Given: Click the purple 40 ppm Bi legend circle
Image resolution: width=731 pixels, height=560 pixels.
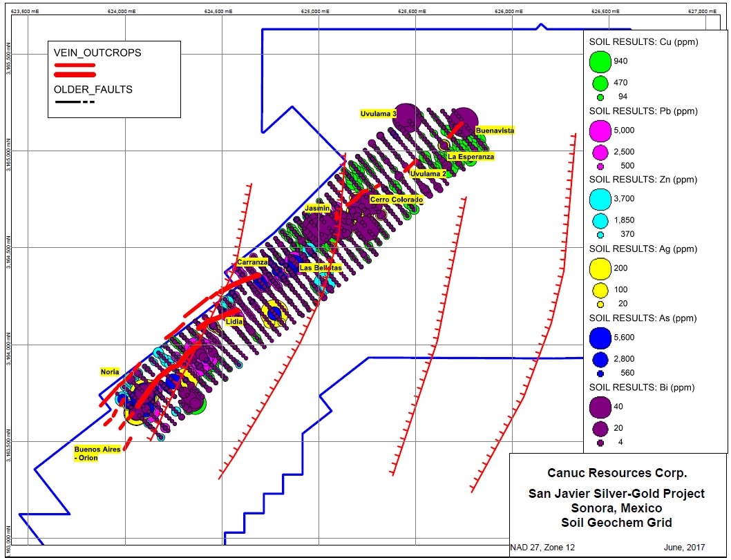Looking at the screenshot, I should 600,407.
